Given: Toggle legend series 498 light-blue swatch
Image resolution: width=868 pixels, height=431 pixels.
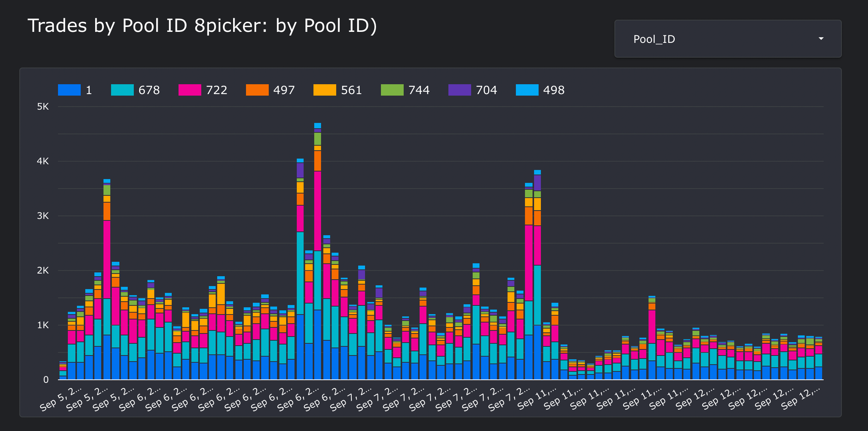Looking at the screenshot, I should click(x=527, y=90).
